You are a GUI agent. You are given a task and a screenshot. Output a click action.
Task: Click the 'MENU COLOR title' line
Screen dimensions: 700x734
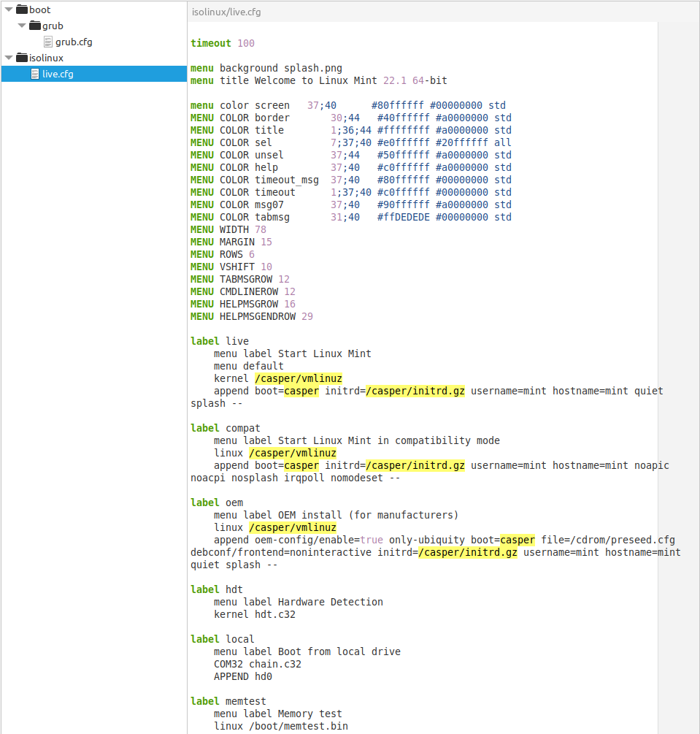coord(351,130)
